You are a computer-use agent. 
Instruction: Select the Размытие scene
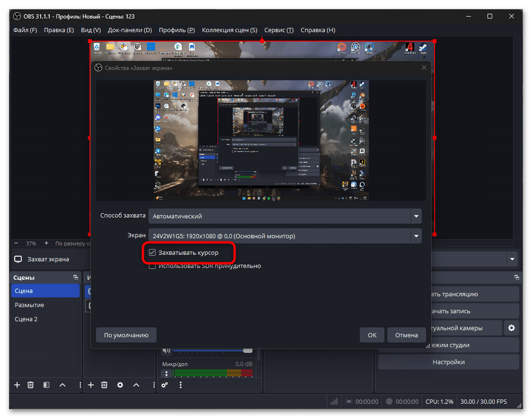click(45, 305)
